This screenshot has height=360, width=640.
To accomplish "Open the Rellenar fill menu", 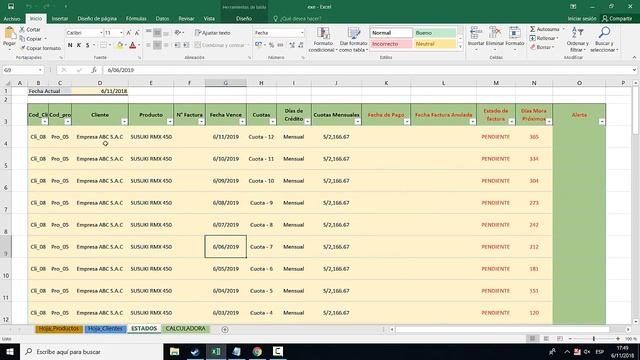I will pos(544,38).
